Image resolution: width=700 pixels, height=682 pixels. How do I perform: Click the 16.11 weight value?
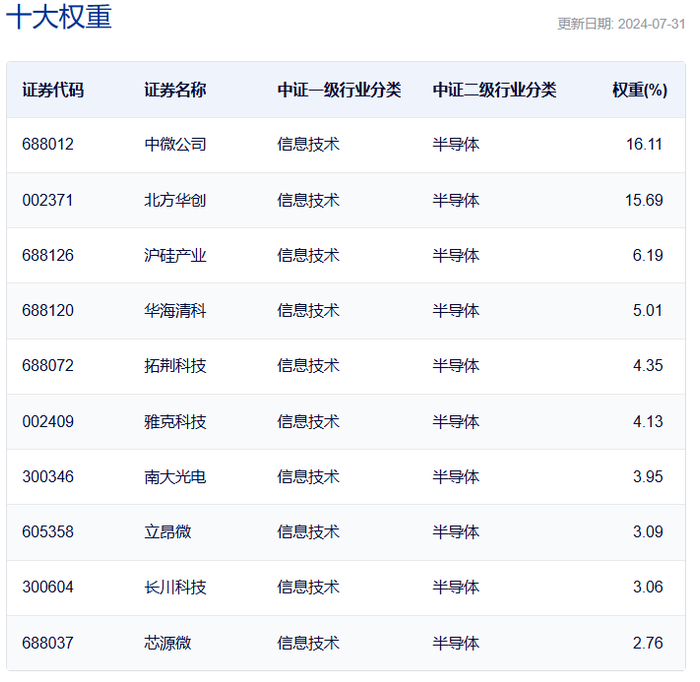coord(644,144)
